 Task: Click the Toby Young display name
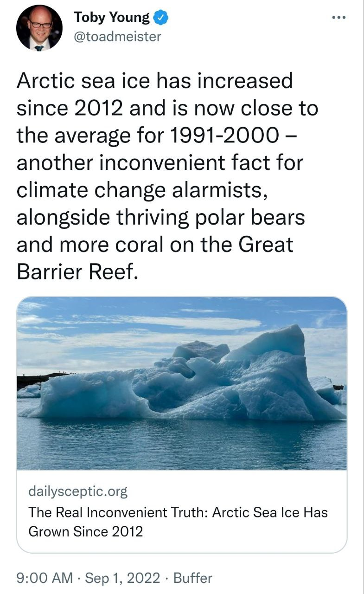(x=111, y=18)
